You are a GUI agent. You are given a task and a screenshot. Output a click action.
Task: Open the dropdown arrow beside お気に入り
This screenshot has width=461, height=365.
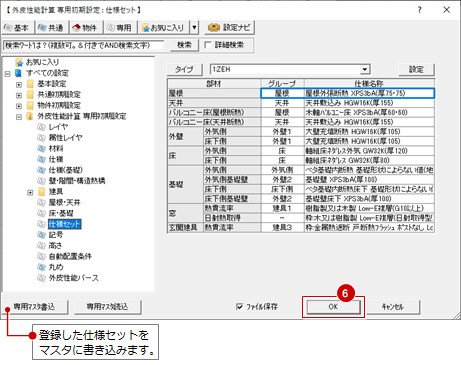[194, 28]
